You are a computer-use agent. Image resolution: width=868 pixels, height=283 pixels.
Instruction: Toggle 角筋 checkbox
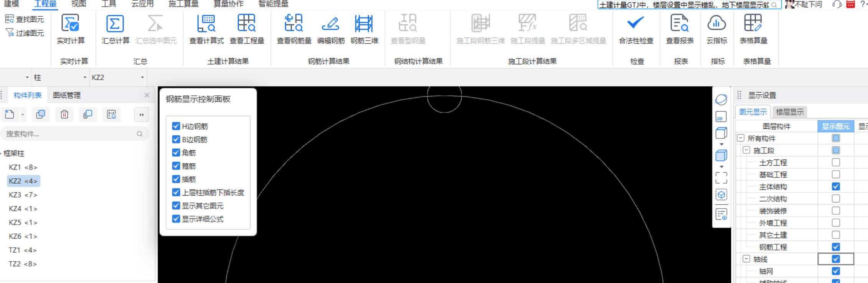[176, 153]
